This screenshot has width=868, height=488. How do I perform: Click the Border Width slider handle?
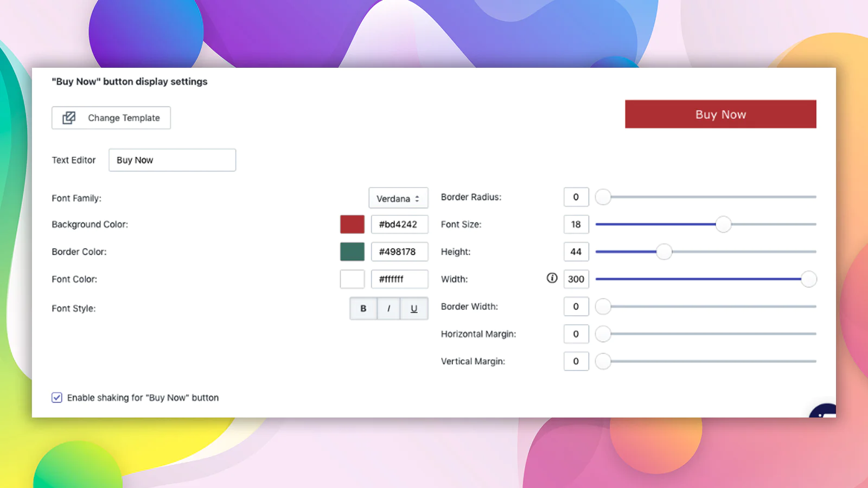pyautogui.click(x=603, y=306)
